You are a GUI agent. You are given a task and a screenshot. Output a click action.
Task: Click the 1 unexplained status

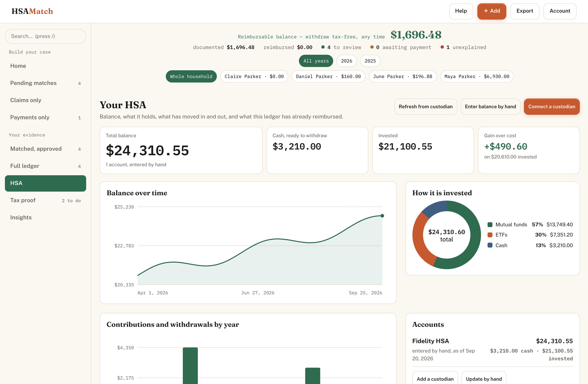click(x=463, y=47)
